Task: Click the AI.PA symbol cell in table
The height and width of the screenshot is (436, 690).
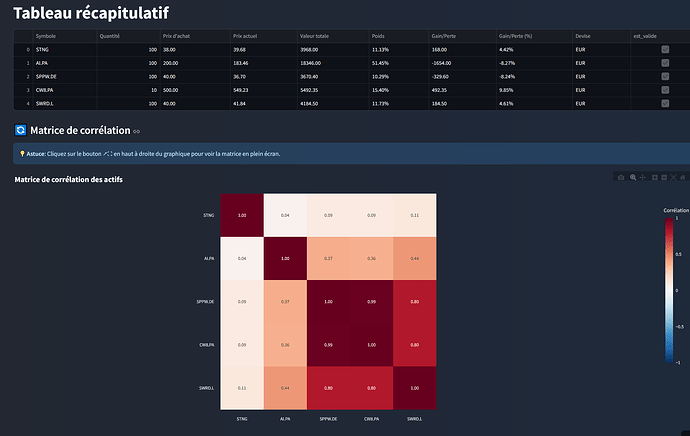Action: (42, 62)
